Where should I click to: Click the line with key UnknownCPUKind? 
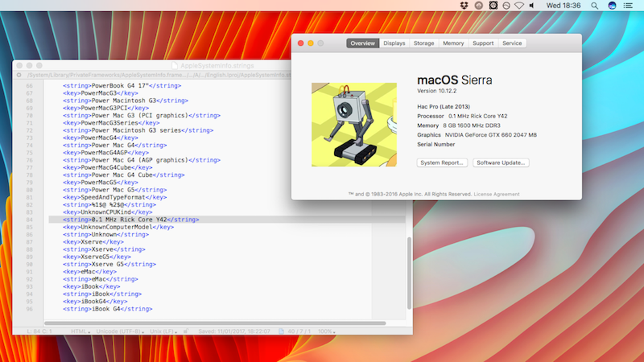(x=107, y=212)
